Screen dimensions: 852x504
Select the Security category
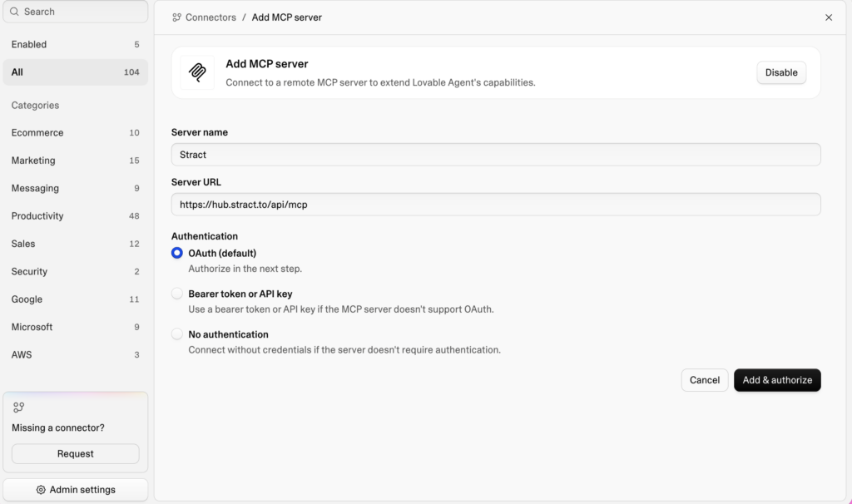click(x=76, y=272)
